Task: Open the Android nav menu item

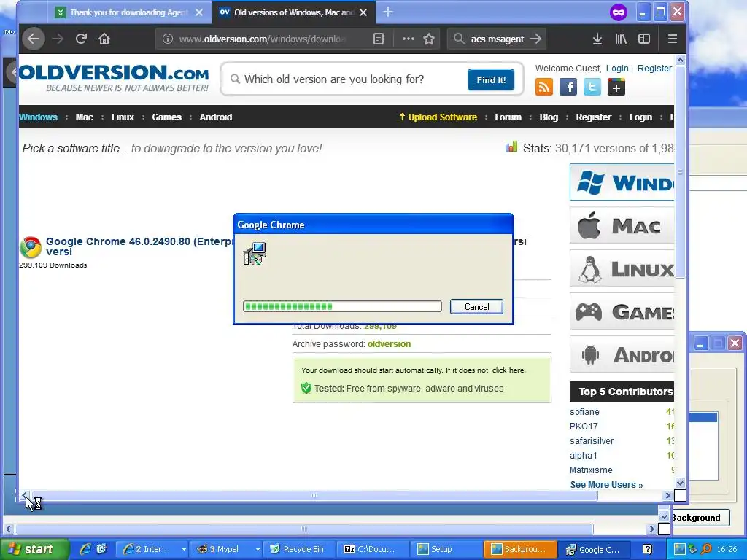Action: pos(216,117)
